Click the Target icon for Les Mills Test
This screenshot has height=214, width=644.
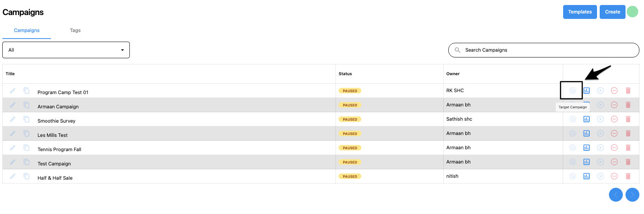[572, 133]
